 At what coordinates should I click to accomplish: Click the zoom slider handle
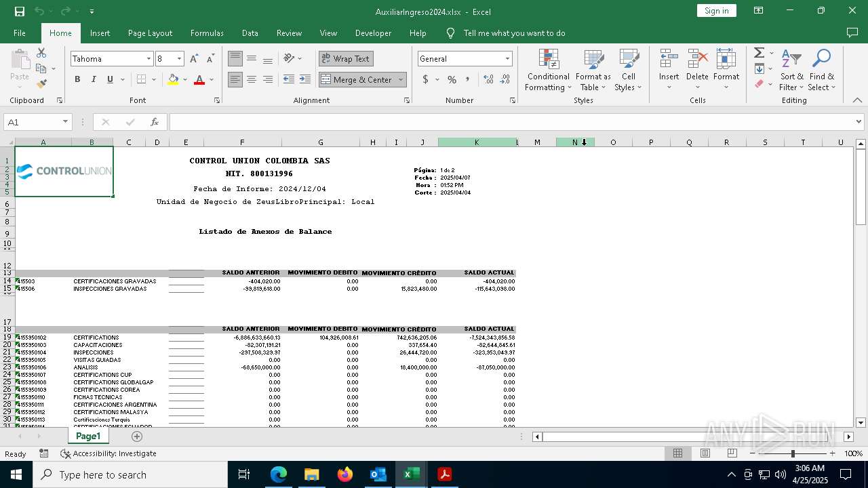click(793, 453)
